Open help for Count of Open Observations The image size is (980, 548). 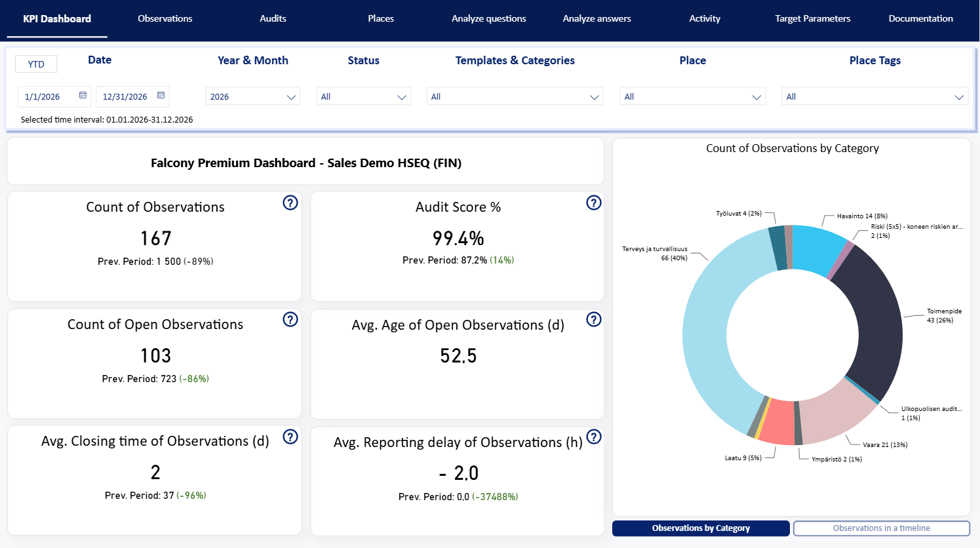coord(290,319)
